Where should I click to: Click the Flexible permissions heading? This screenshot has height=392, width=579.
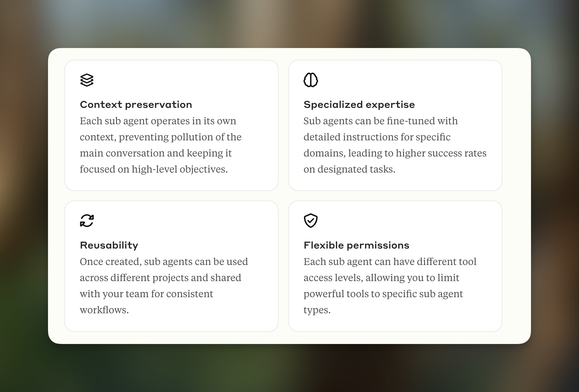click(x=356, y=245)
